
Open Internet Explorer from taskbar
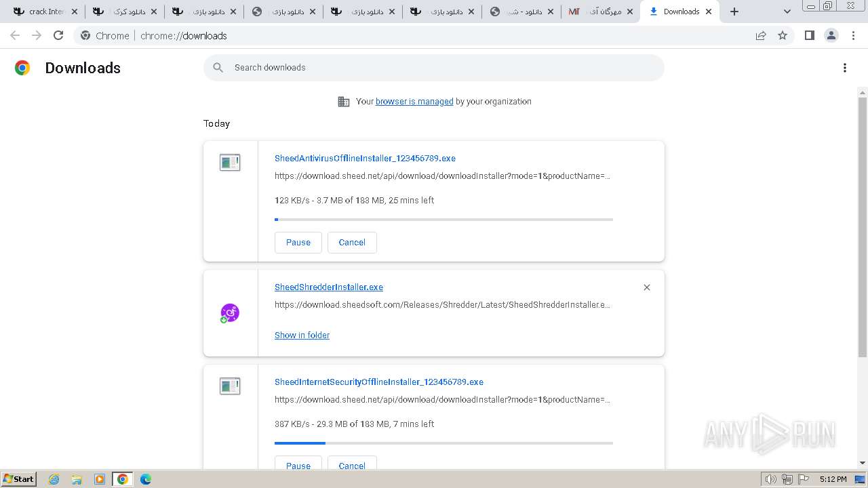(x=54, y=479)
